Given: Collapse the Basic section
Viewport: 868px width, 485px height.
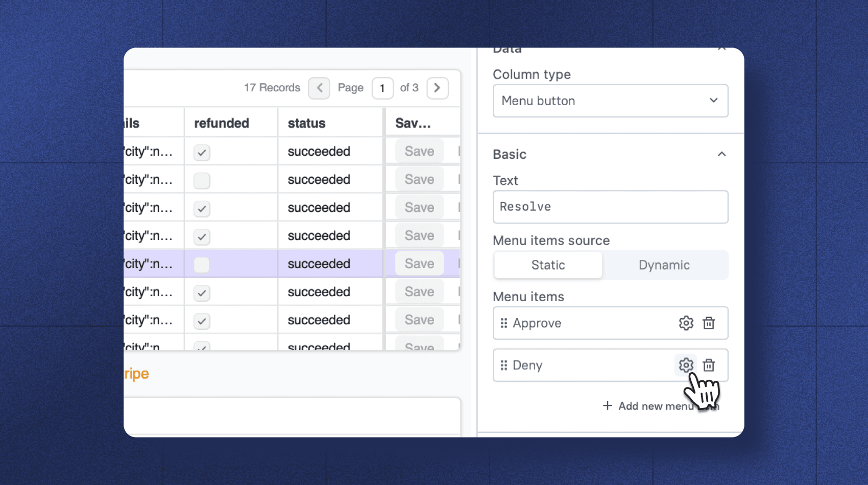Looking at the screenshot, I should 721,154.
